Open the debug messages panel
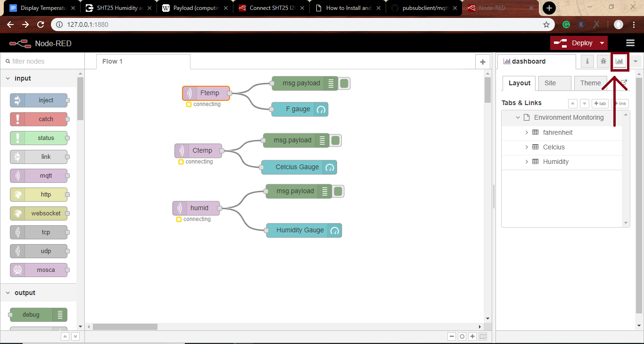Image resolution: width=644 pixels, height=344 pixels. click(x=603, y=61)
